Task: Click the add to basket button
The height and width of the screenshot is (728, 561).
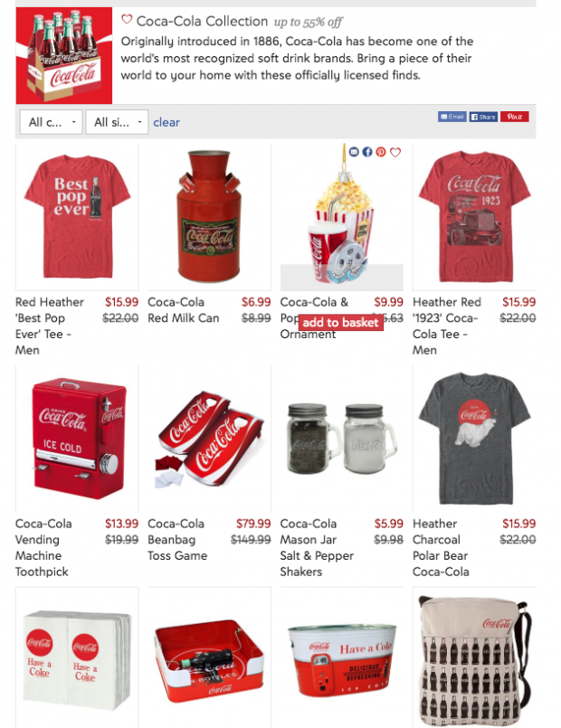Action: (x=341, y=322)
